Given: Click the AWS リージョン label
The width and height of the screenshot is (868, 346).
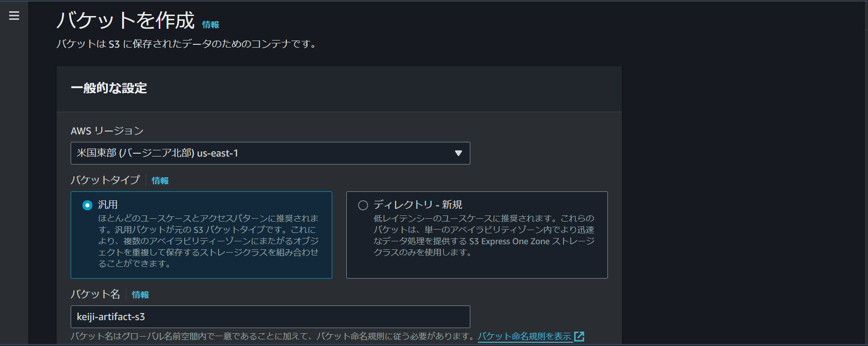Looking at the screenshot, I should tap(107, 131).
